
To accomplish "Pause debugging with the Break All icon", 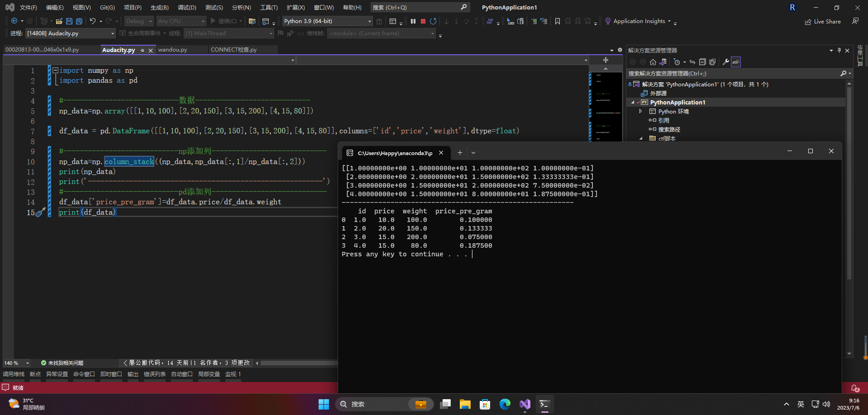I will [413, 21].
